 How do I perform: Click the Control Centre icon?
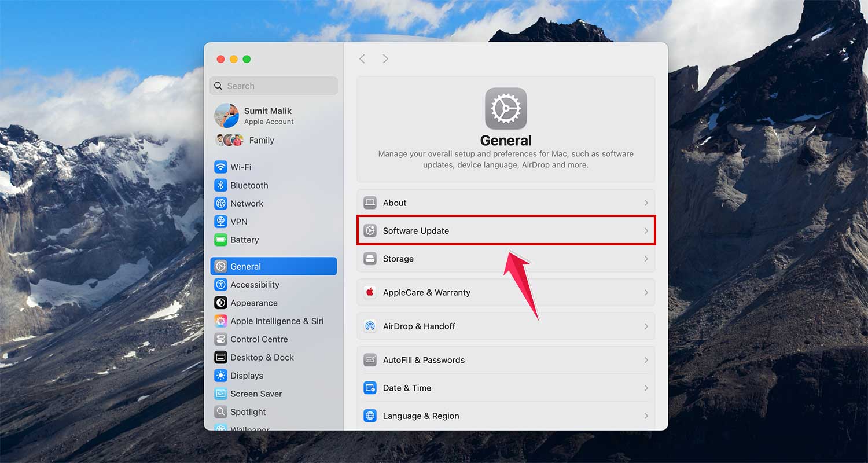tap(221, 339)
